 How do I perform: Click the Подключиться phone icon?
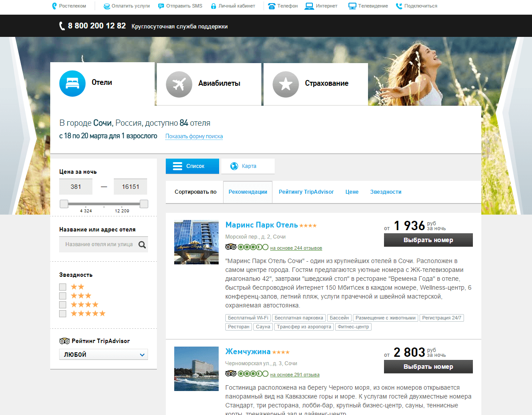(x=399, y=6)
